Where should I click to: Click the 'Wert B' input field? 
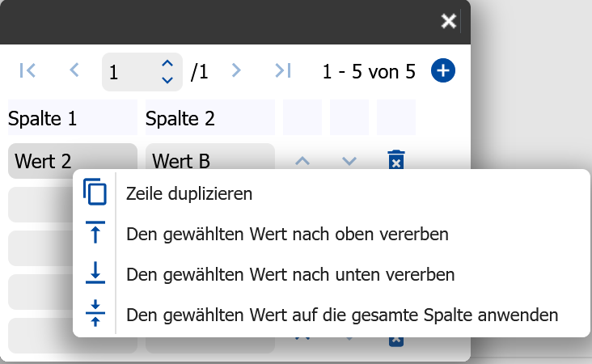tap(209, 160)
